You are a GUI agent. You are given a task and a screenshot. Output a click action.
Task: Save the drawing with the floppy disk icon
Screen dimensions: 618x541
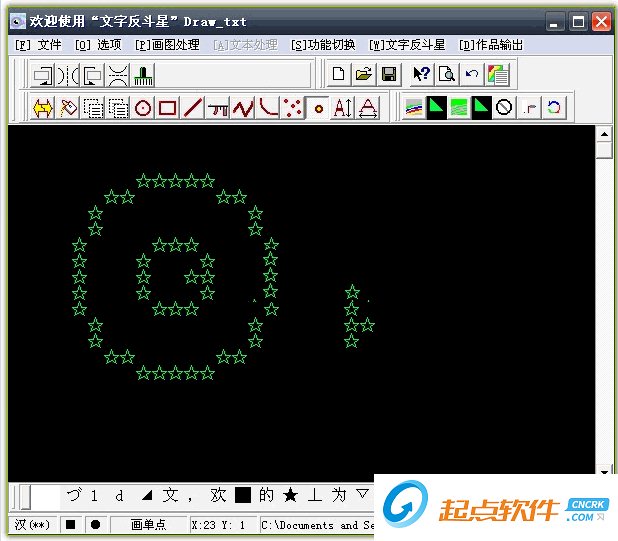389,74
